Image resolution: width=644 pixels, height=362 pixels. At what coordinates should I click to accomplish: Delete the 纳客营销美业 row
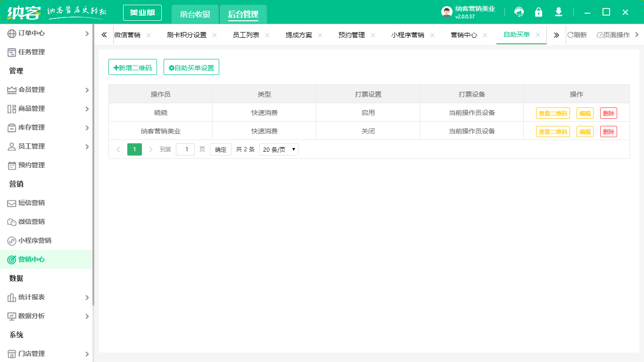(x=608, y=131)
